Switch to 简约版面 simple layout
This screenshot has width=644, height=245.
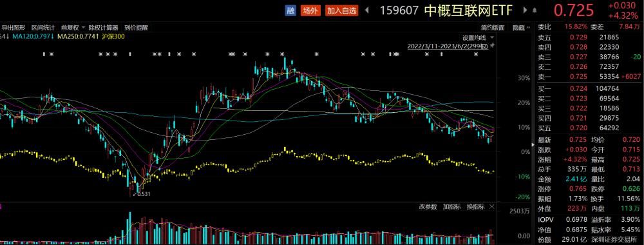click(x=493, y=28)
